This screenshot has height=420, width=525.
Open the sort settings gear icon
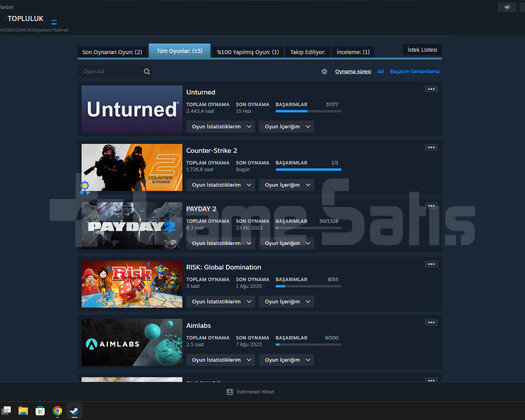[x=324, y=71]
